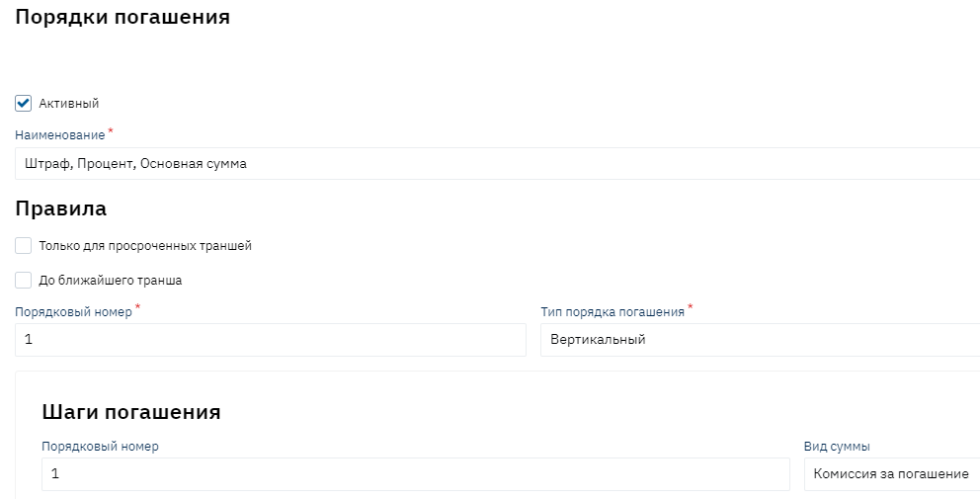Screen dimensions: 980x499
Task: Click the "Порядковый номер" label in Шаги погашения
Action: (100, 447)
